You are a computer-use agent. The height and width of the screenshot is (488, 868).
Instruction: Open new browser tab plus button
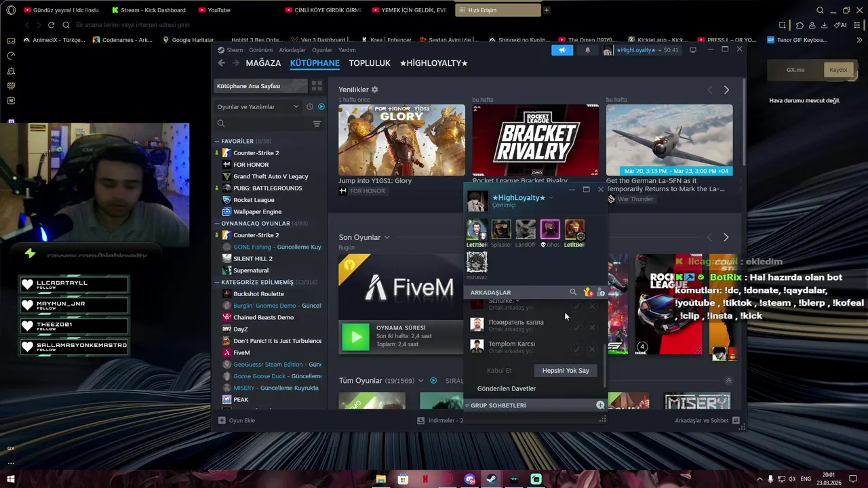click(x=547, y=10)
